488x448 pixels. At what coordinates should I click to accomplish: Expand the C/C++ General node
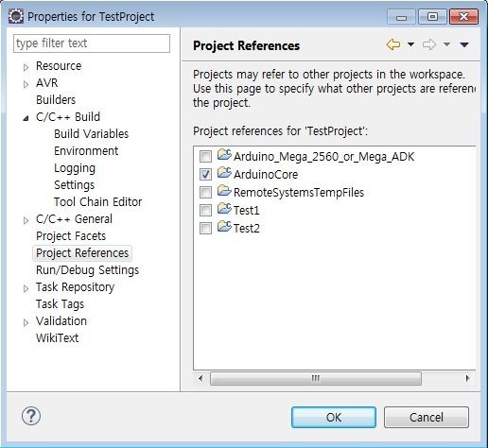26,220
